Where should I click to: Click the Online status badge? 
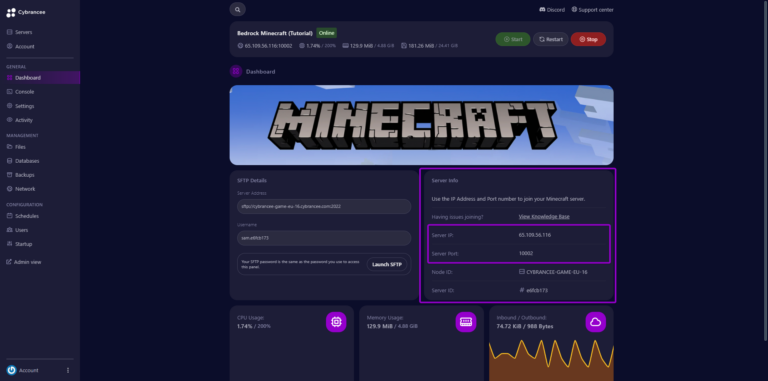point(327,33)
